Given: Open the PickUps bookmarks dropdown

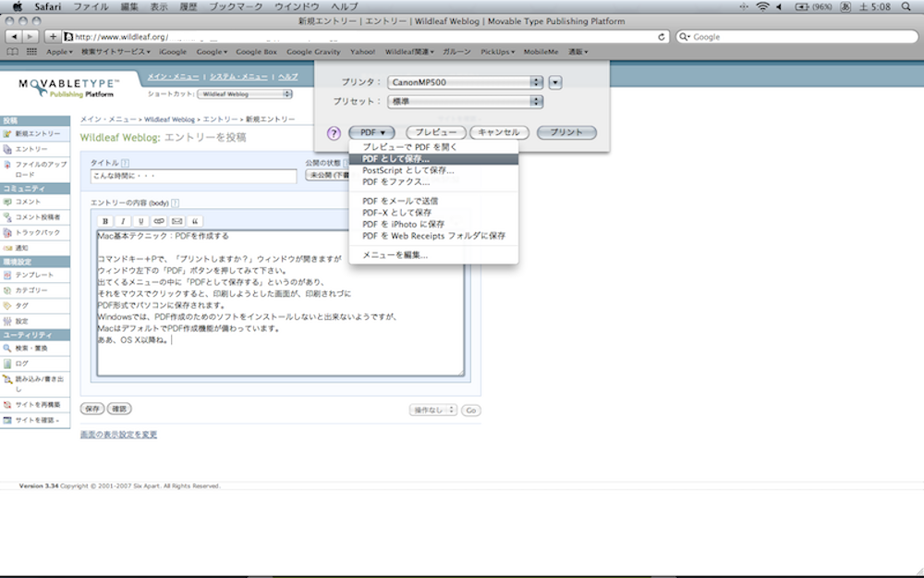Looking at the screenshot, I should pyautogui.click(x=497, y=52).
